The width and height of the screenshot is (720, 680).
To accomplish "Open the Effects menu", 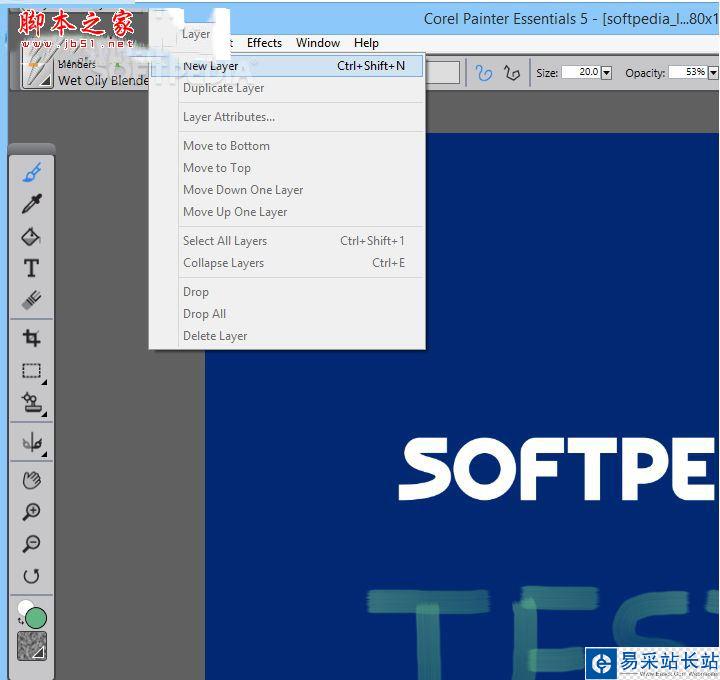I will coord(264,43).
